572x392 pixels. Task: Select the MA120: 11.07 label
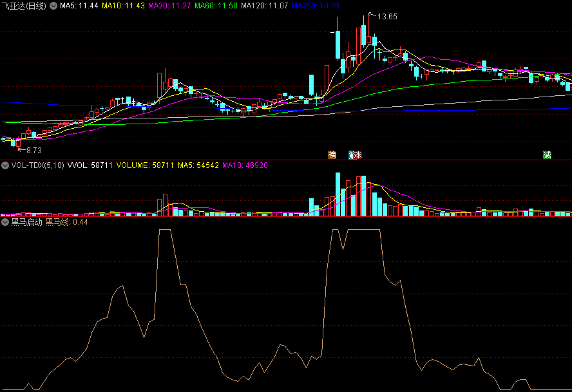click(265, 6)
